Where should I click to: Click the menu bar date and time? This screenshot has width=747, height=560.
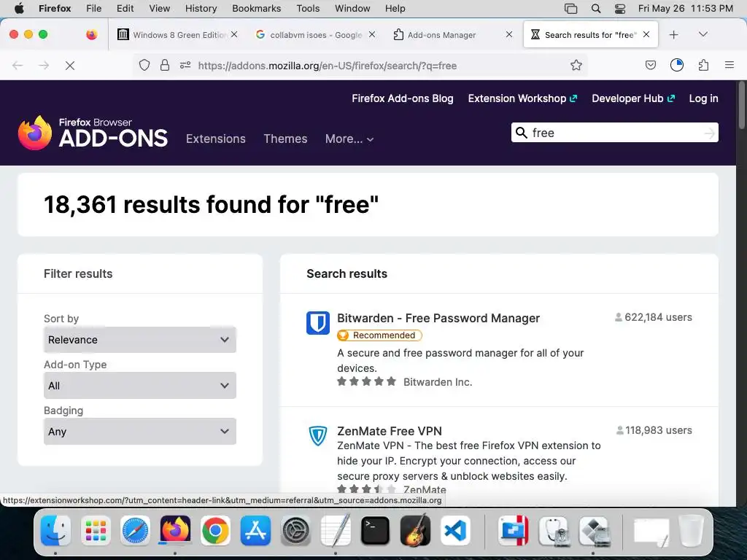[685, 8]
